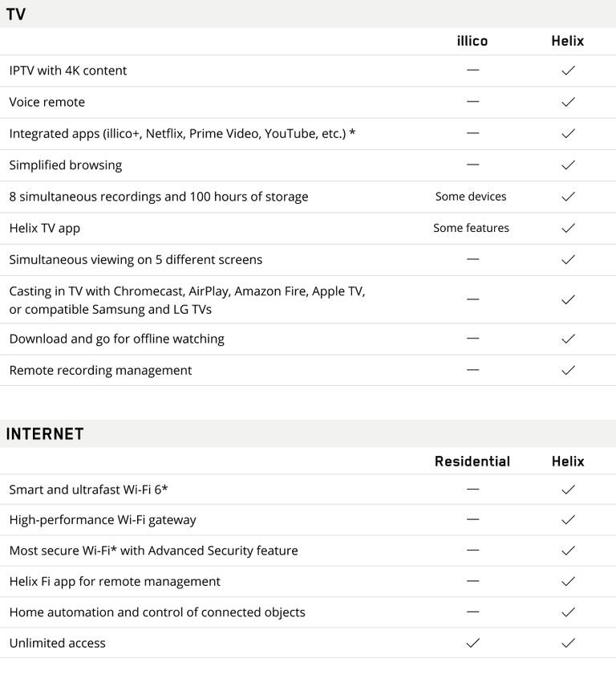
Task: Click Residential dash for High-performance Wi-Fi gateway
Action: (472, 519)
